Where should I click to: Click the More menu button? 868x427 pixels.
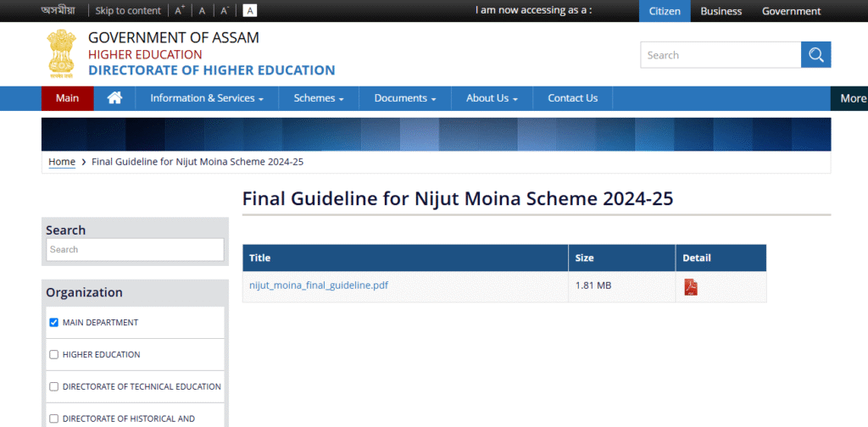(850, 98)
